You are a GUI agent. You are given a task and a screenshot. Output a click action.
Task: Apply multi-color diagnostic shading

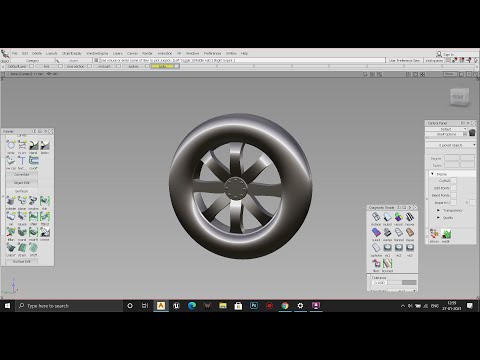[x=387, y=217]
